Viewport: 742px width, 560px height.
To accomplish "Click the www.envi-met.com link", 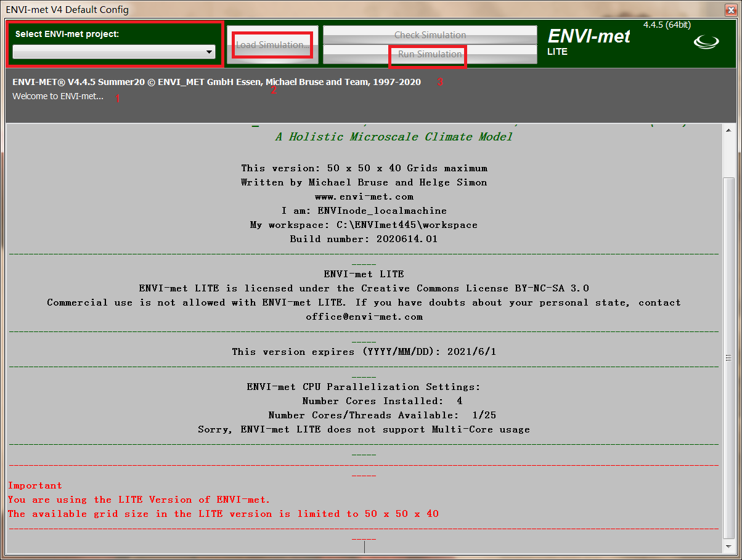I will 364,197.
